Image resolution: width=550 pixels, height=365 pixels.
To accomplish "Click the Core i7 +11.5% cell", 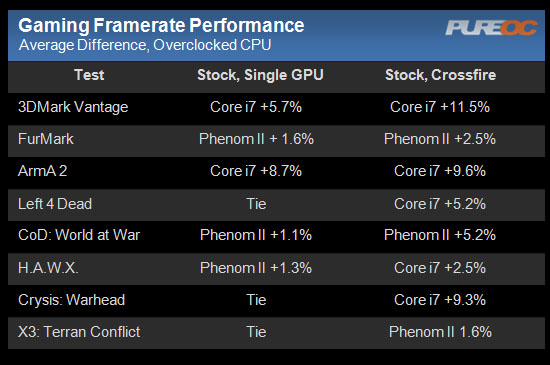I will pyautogui.click(x=440, y=107).
